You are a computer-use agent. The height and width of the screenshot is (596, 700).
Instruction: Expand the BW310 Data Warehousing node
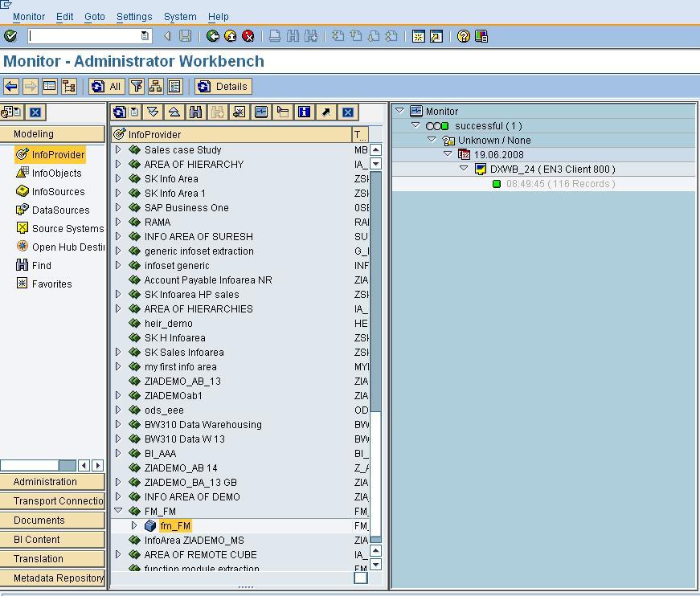click(x=118, y=424)
